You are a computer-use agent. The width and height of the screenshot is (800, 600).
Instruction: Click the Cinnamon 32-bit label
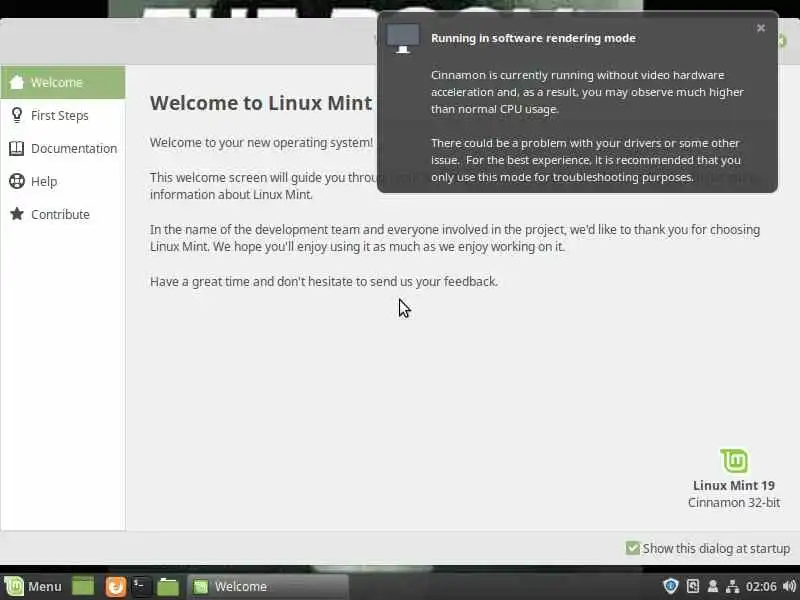pyautogui.click(x=734, y=503)
